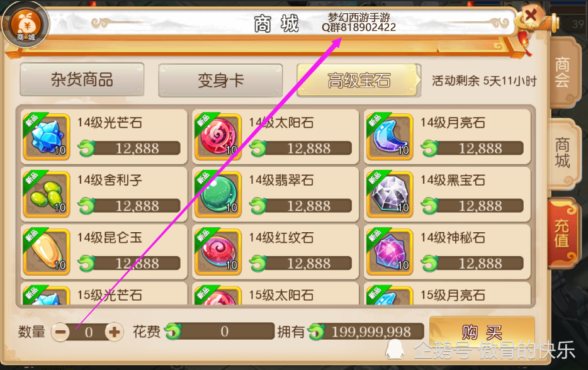Click the 购买 purchase button
588x370 pixels.
482,332
